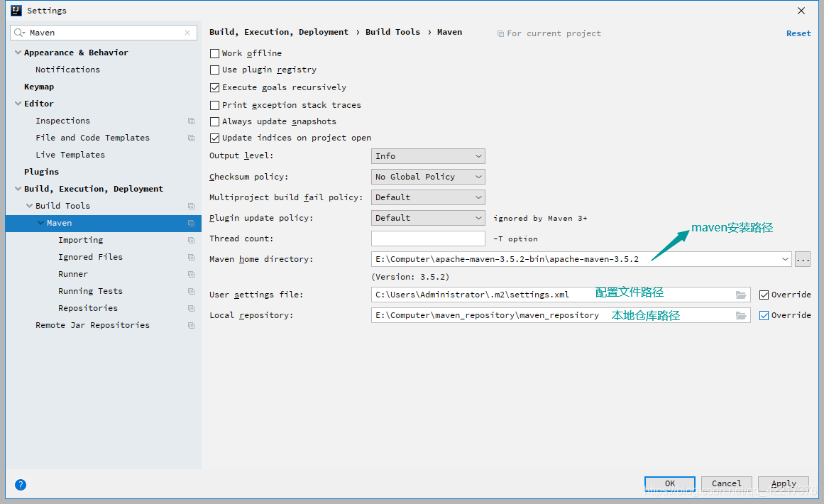Click the User settings file path field
Screen dimensions: 824x504
tap(560, 295)
